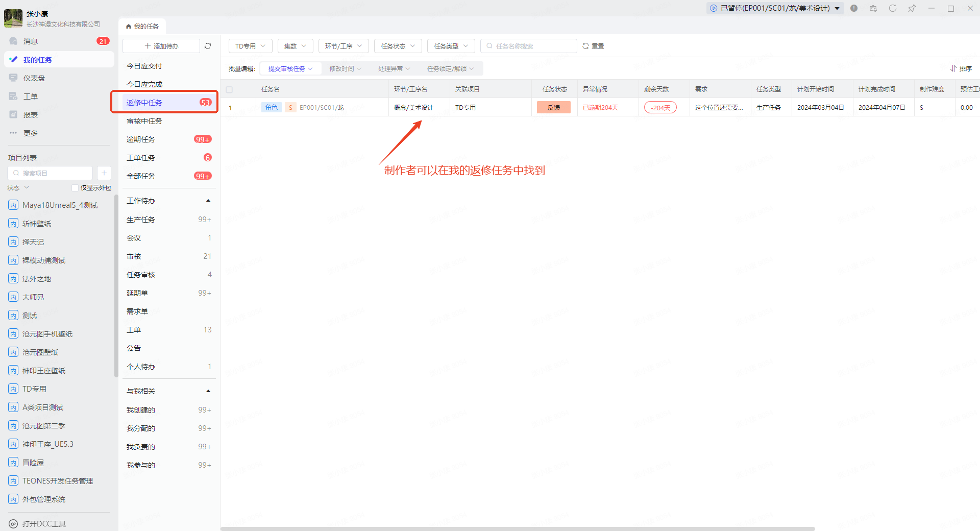Click 重置 to reset the filters
The height and width of the screenshot is (531, 980).
(593, 46)
